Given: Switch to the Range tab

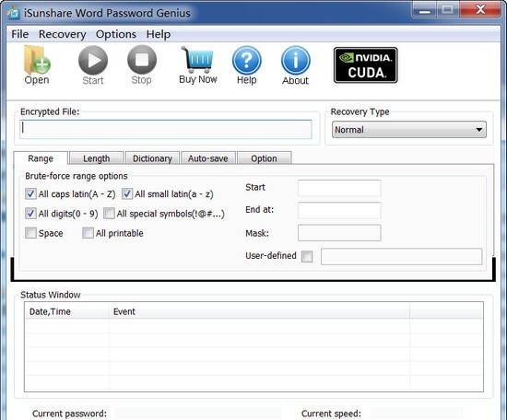Looking at the screenshot, I should (x=41, y=158).
